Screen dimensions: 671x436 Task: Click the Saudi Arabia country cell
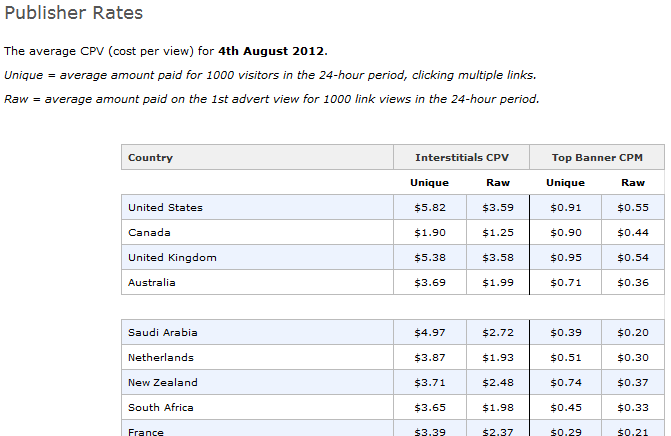[x=162, y=332]
